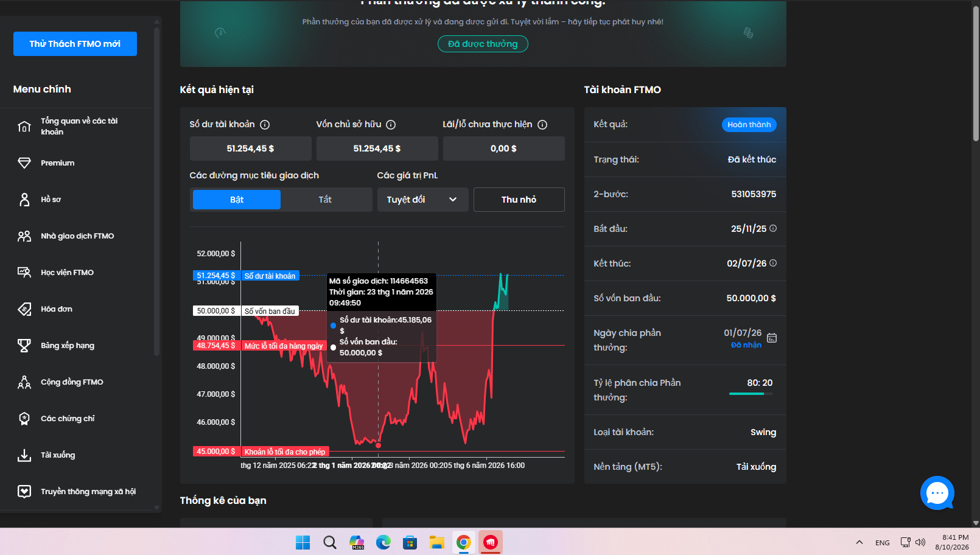This screenshot has height=555, width=980.
Task: Open taskbar Search
Action: [x=329, y=542]
